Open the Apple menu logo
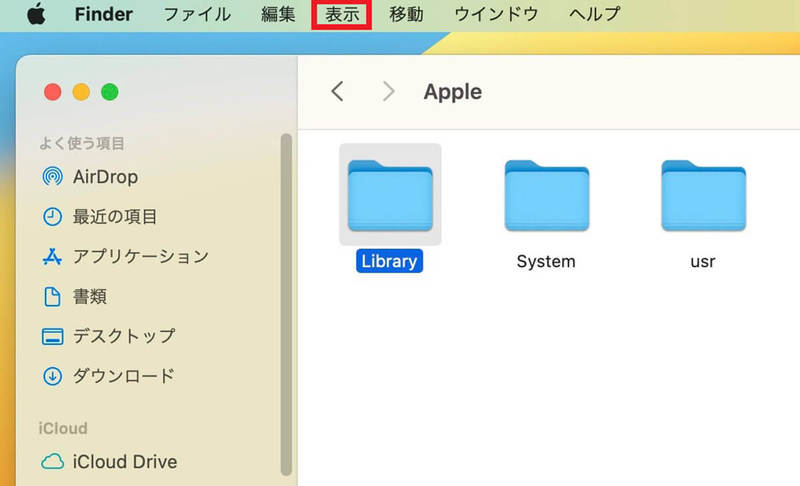 (36, 14)
